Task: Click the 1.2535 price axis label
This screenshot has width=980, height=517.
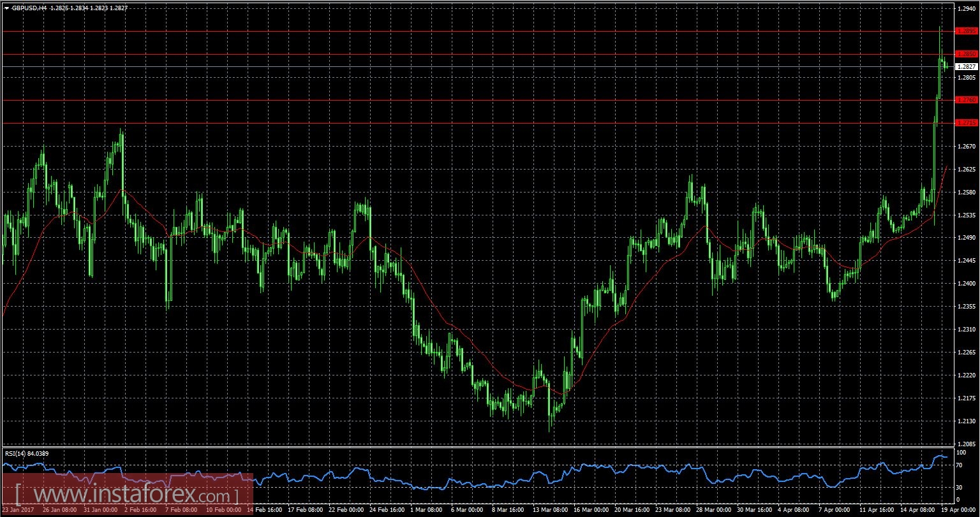Action: pos(967,215)
